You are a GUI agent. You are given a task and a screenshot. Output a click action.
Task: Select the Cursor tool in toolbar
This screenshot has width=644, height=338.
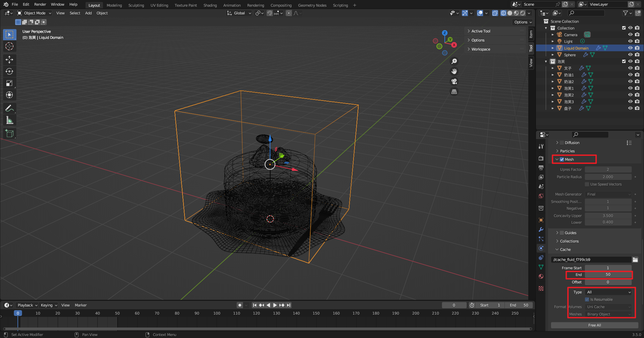pyautogui.click(x=9, y=46)
